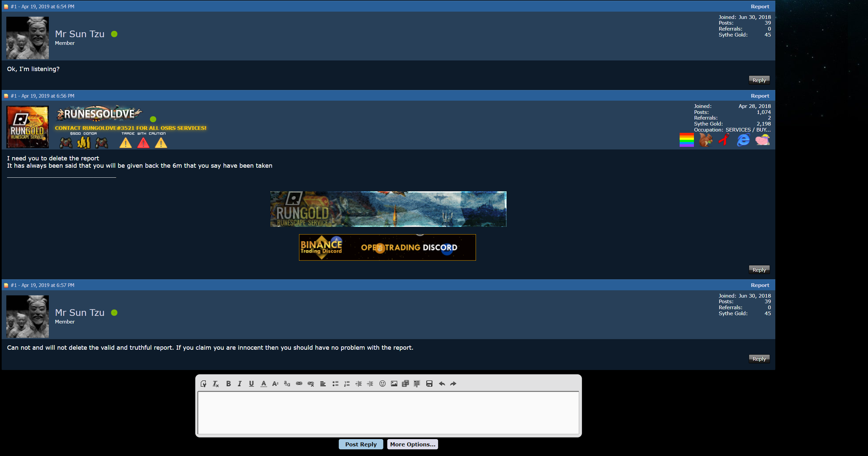Click the redo arrow in editor
Viewport: 868px width, 456px height.
pos(453,384)
